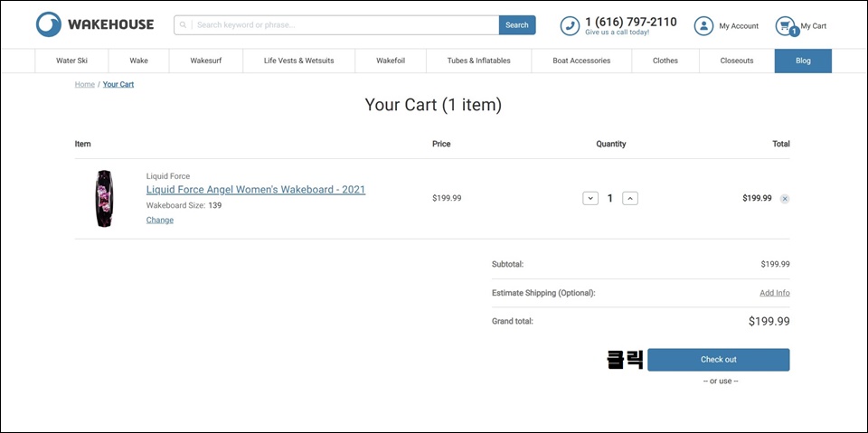
Task: Open the Clothes menu
Action: coord(665,61)
